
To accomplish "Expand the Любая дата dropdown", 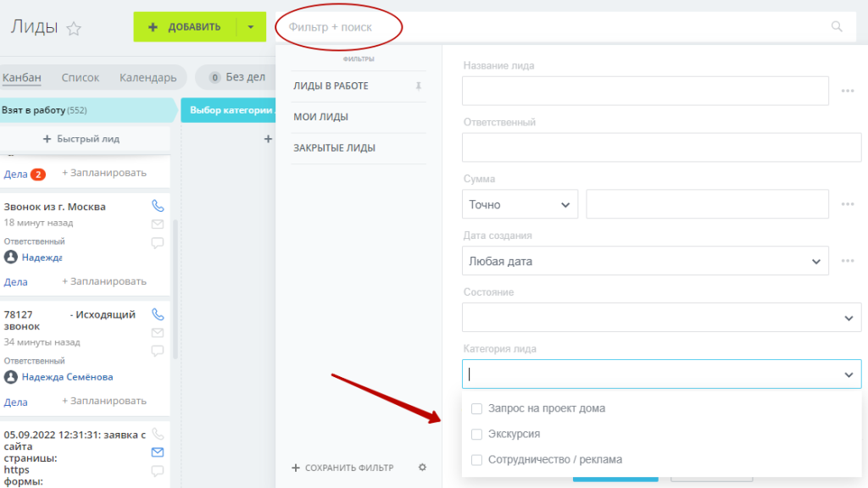I will [x=644, y=261].
